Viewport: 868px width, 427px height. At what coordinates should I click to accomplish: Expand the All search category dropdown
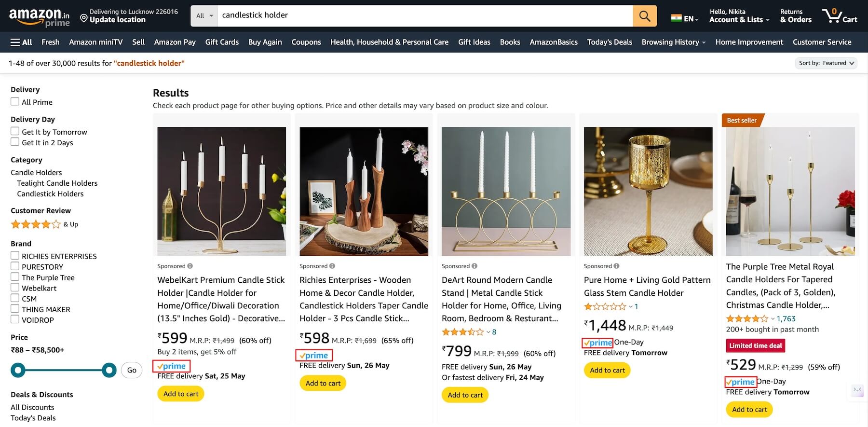(x=204, y=16)
